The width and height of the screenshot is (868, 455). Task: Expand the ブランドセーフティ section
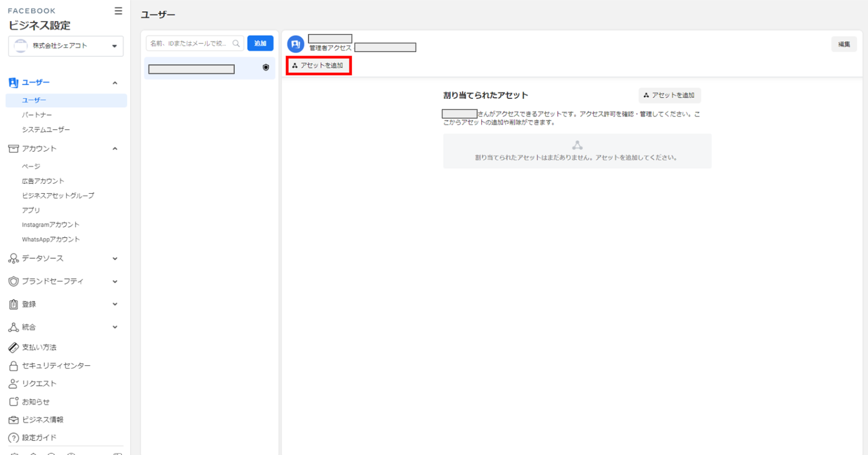coord(115,281)
